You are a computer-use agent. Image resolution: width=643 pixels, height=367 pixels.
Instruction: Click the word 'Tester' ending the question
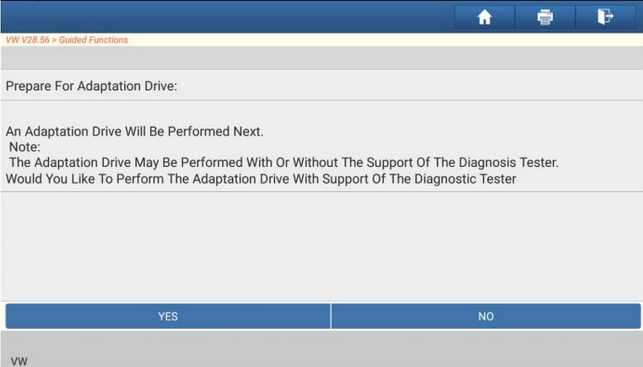497,179
